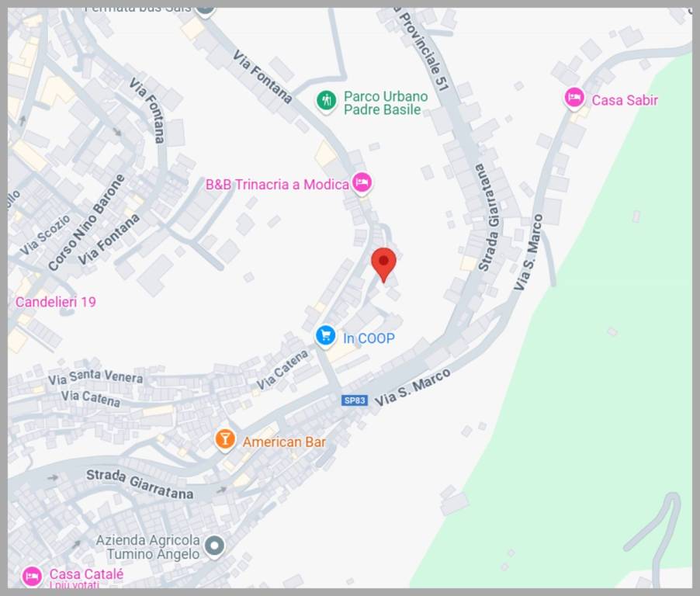
Task: Select the Fermata bus stop marker at top
Action: click(206, 11)
